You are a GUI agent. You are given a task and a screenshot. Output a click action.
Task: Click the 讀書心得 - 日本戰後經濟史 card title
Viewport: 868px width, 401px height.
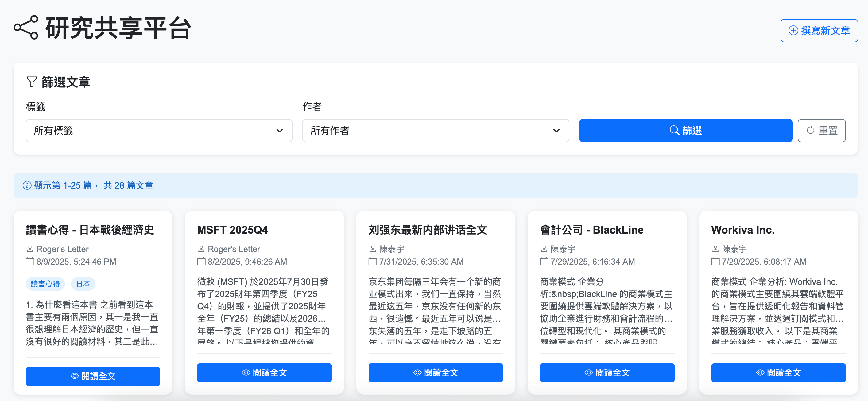click(x=90, y=230)
